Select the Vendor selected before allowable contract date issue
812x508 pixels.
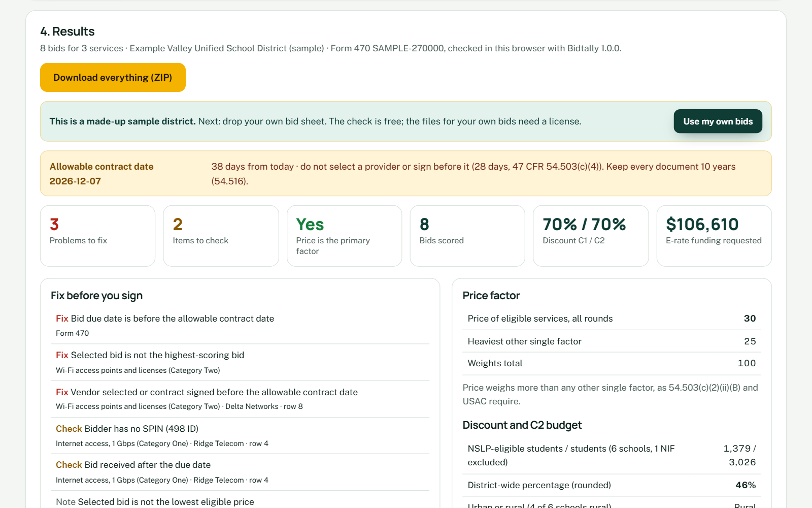click(240, 399)
